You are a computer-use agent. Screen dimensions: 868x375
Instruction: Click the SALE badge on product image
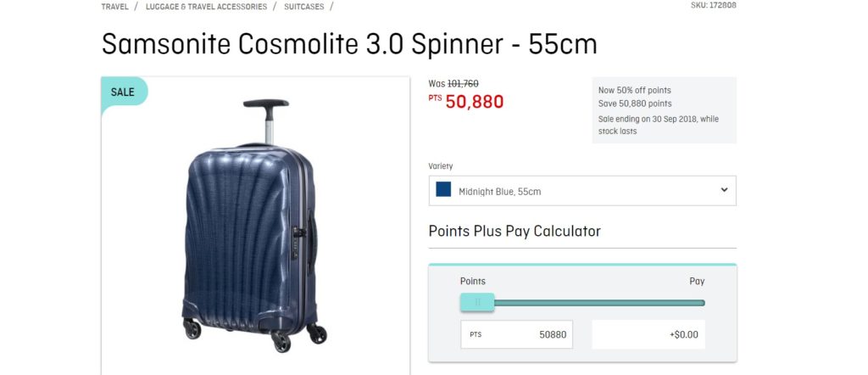(124, 92)
